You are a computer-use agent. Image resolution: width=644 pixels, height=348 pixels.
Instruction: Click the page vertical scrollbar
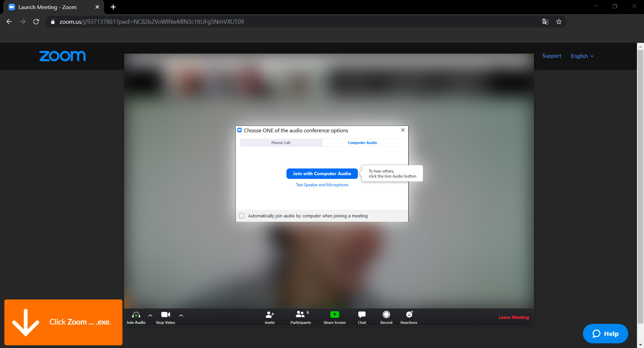coord(640,186)
